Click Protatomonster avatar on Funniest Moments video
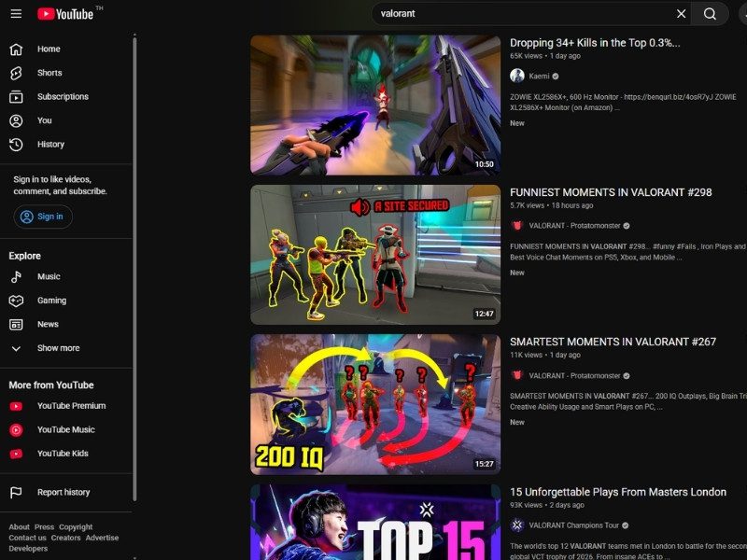The width and height of the screenshot is (747, 560). click(x=517, y=226)
